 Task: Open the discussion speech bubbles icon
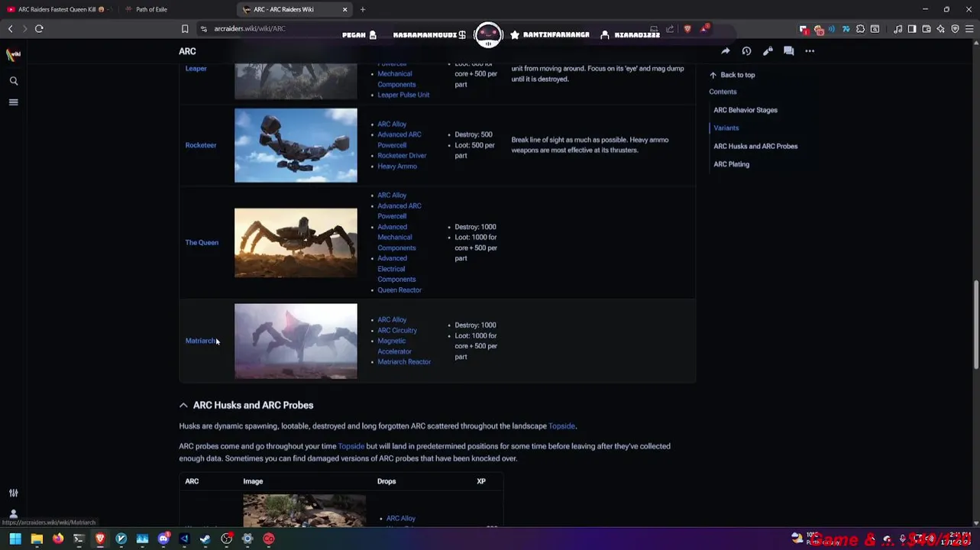pyautogui.click(x=788, y=51)
